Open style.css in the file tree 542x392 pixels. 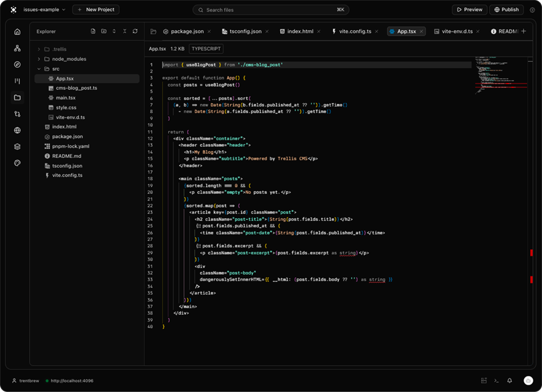[x=87, y=108]
